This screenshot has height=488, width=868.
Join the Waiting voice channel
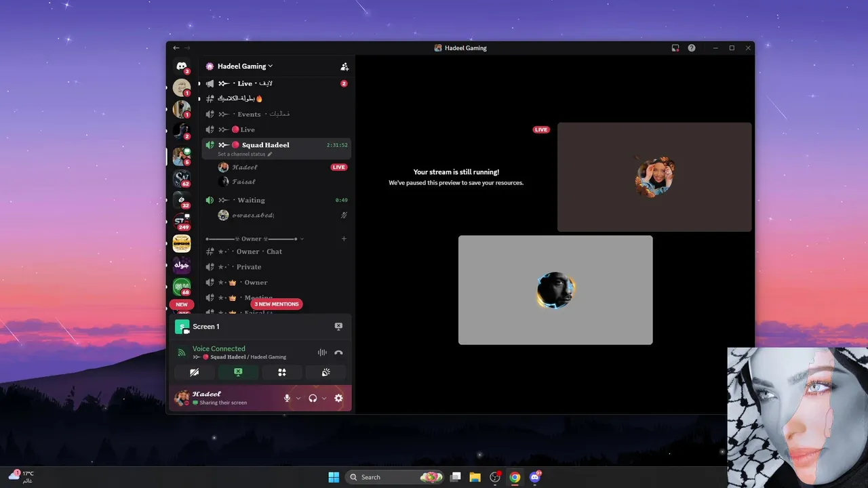coord(277,200)
